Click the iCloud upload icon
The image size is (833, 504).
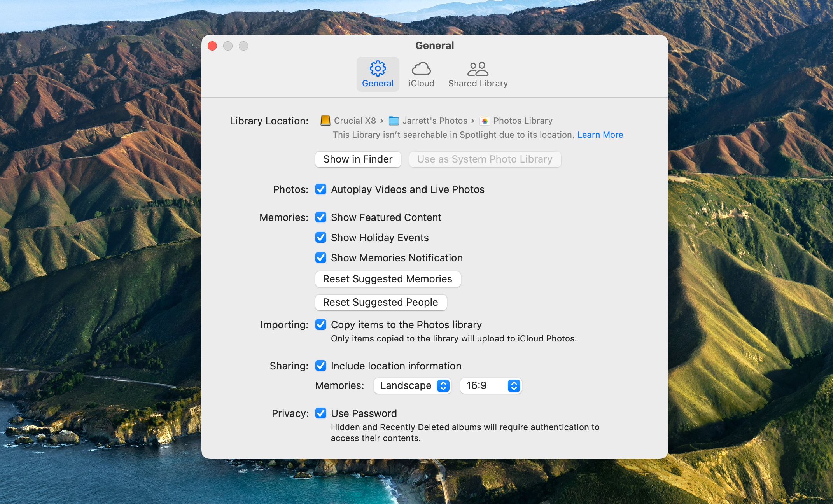click(421, 68)
